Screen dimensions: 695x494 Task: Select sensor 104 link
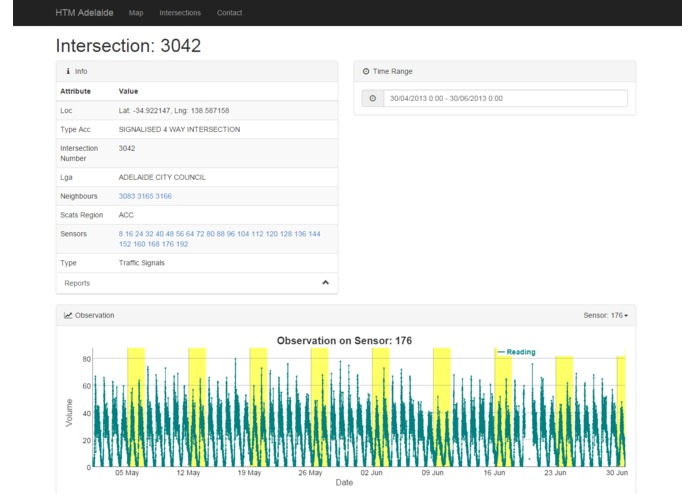243,234
